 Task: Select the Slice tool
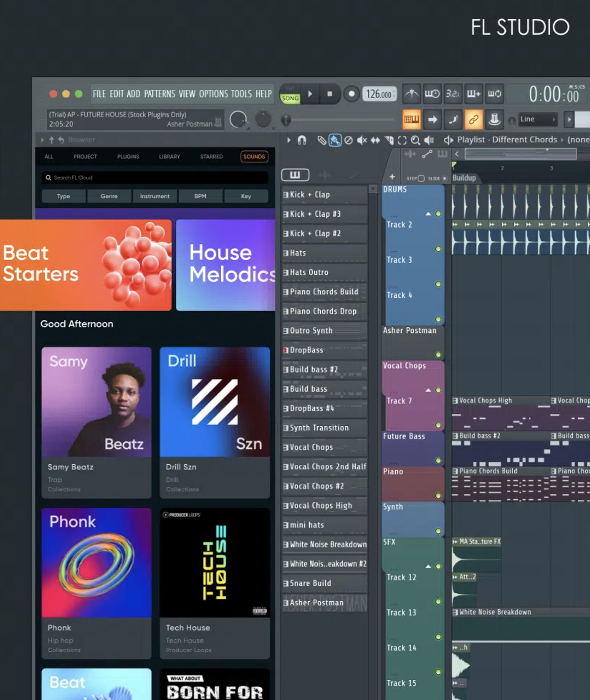tap(389, 140)
